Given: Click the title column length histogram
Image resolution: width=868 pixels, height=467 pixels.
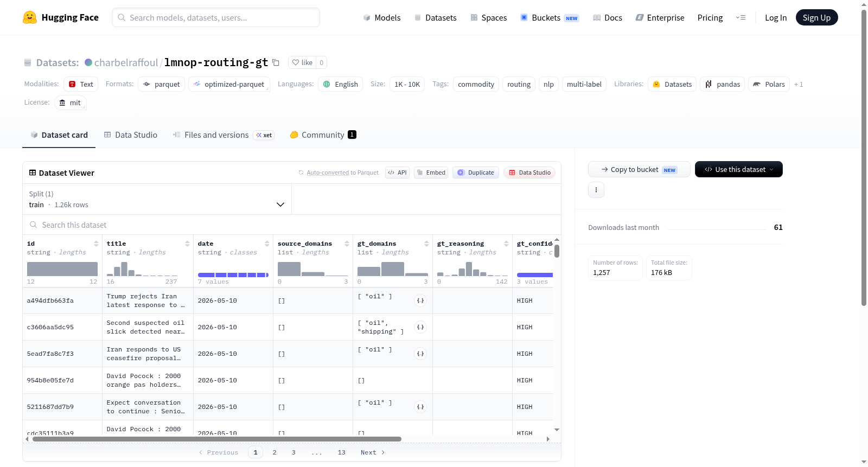Looking at the screenshot, I should click(142, 268).
